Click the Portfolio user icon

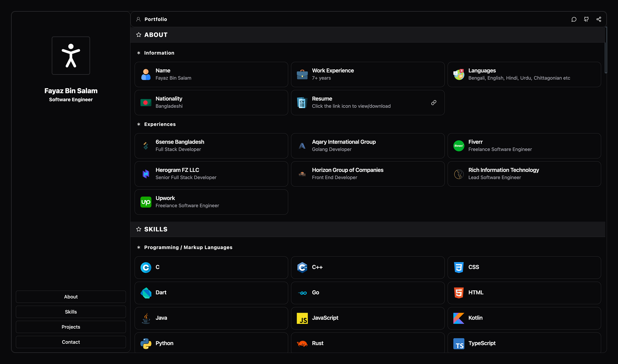tap(139, 19)
